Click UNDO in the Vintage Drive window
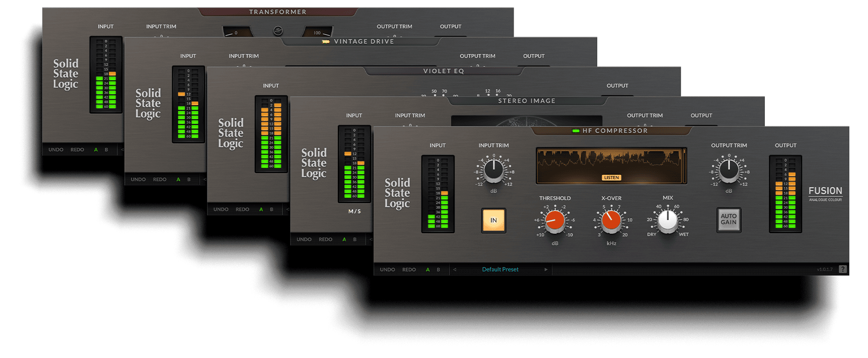This screenshot has height=358, width=868. tap(138, 179)
